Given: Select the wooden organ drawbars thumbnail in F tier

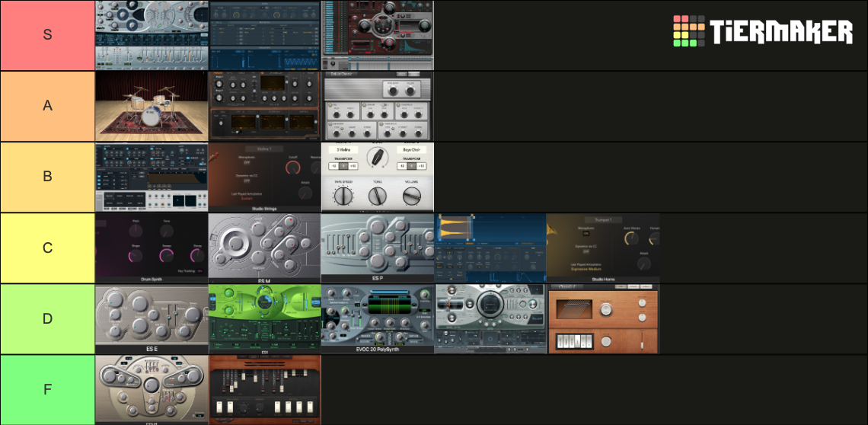Looking at the screenshot, I should [265, 389].
